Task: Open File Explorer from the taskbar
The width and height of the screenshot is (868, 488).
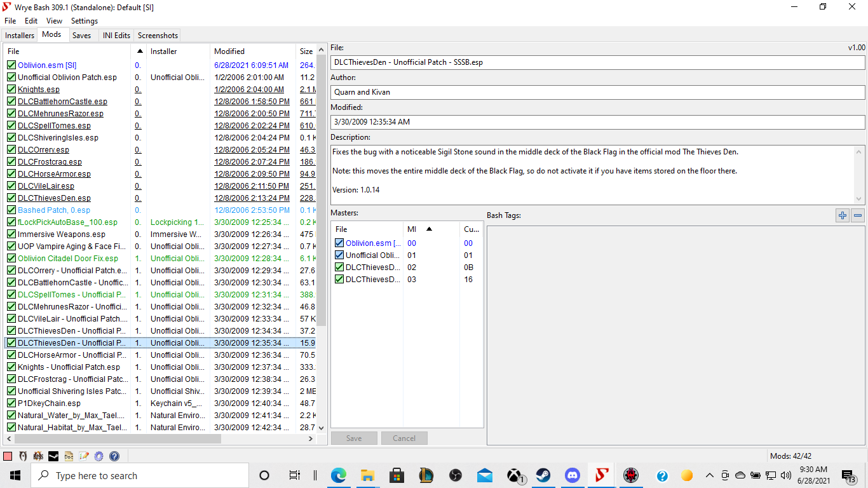Action: point(367,475)
